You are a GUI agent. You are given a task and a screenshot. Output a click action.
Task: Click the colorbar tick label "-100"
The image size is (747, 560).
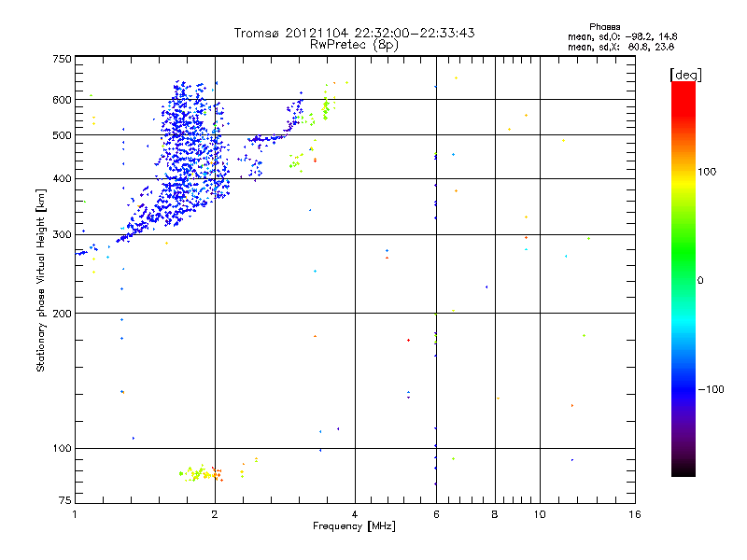tap(712, 389)
